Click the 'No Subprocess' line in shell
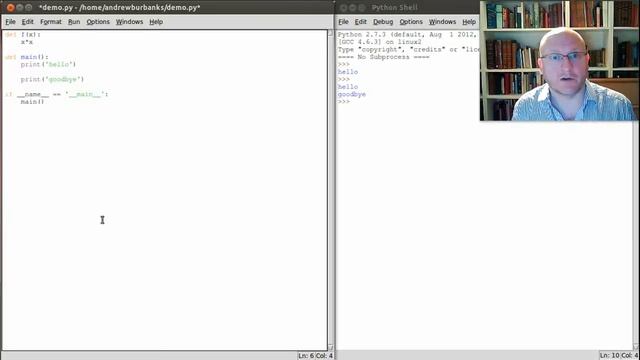The width and height of the screenshot is (640, 360). 383,57
